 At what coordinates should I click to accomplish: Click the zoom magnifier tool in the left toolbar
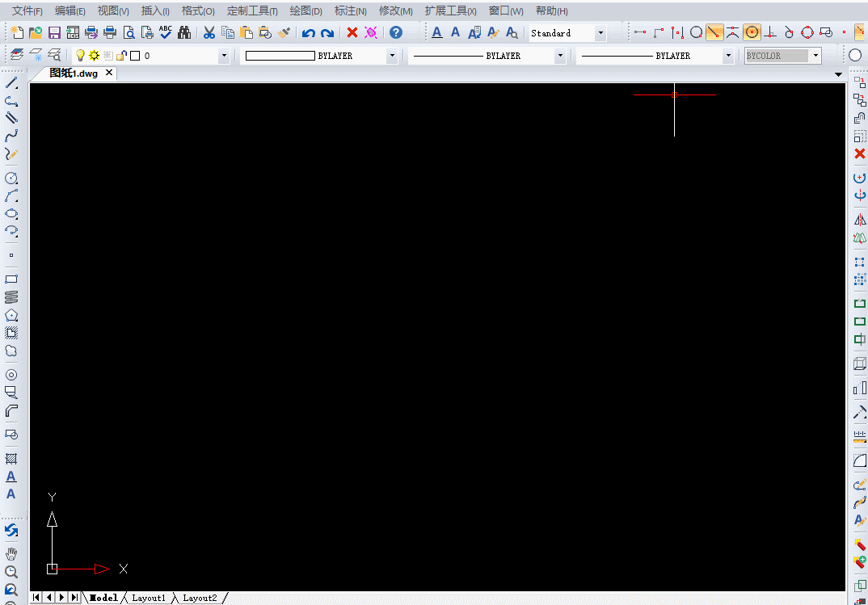coord(11,572)
